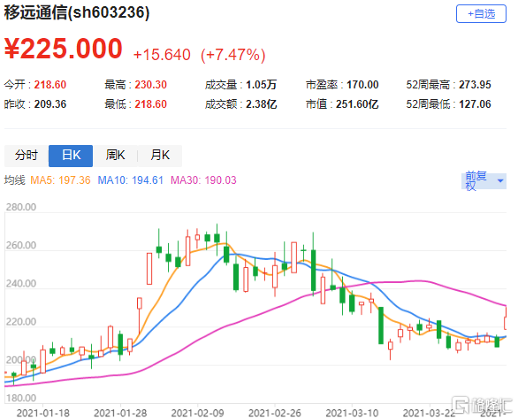Screen dimensions: 518x420
Task: Click the 昨收 value 209.36
Action: coord(50,104)
